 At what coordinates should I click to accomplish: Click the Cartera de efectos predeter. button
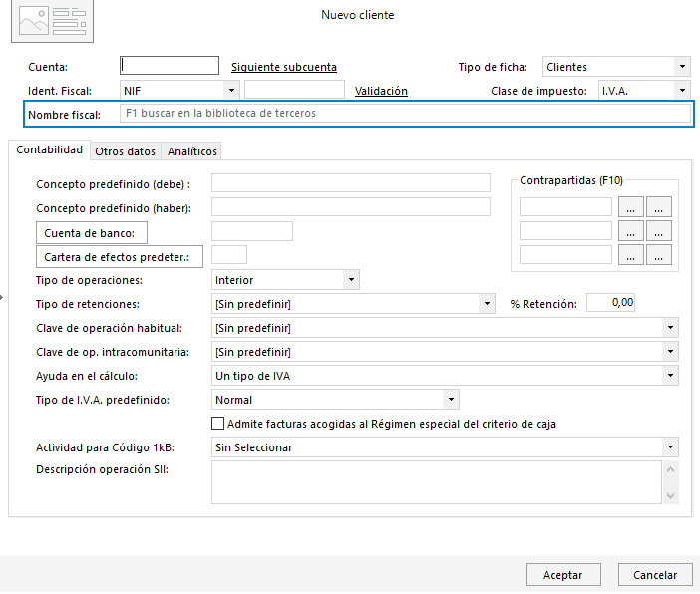(120, 256)
